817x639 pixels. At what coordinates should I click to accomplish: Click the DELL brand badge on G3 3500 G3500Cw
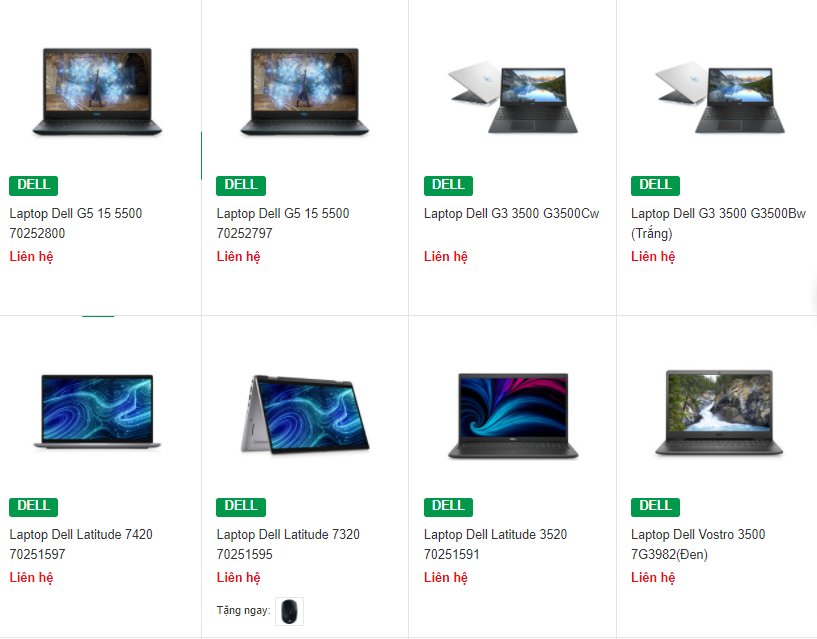(448, 186)
